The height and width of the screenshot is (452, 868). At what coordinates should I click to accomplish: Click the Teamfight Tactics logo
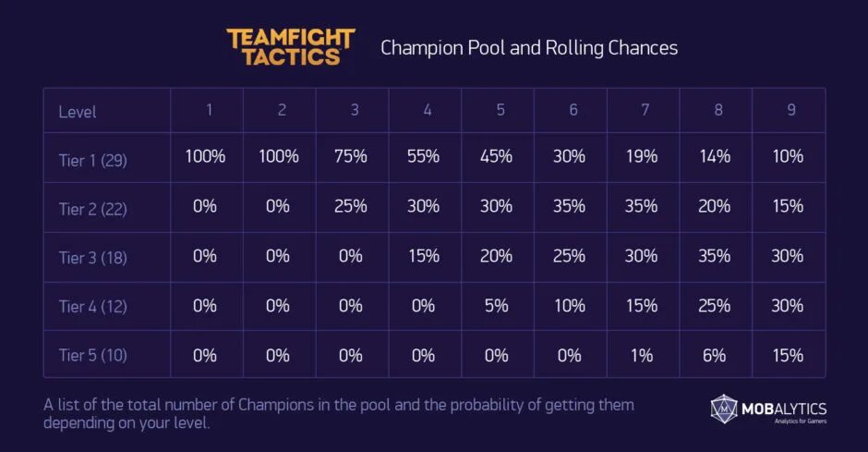291,47
